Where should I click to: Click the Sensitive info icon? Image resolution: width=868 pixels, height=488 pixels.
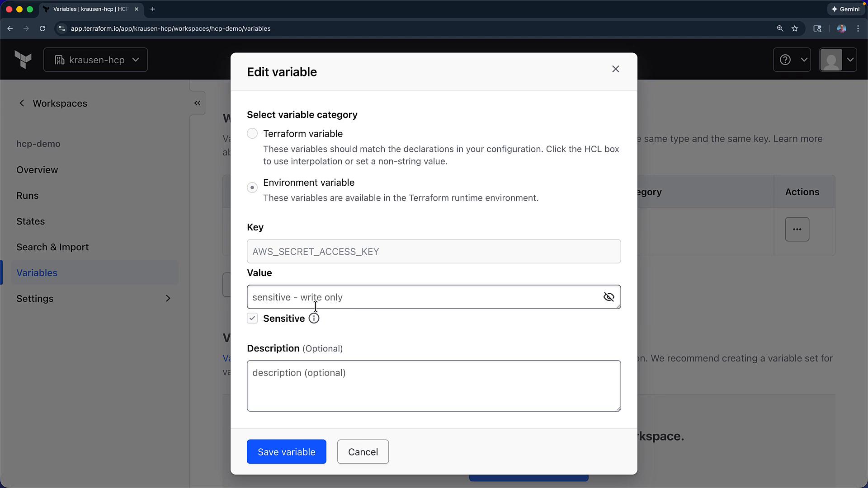[314, 319]
